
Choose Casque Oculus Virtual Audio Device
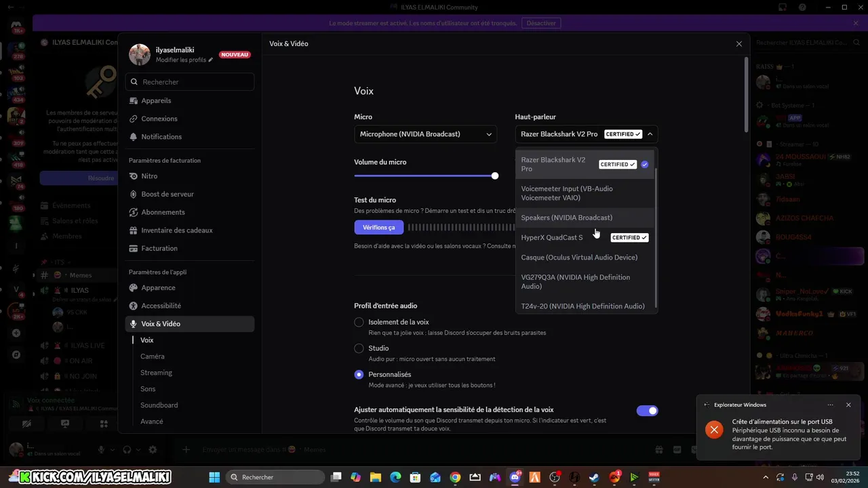click(586, 258)
